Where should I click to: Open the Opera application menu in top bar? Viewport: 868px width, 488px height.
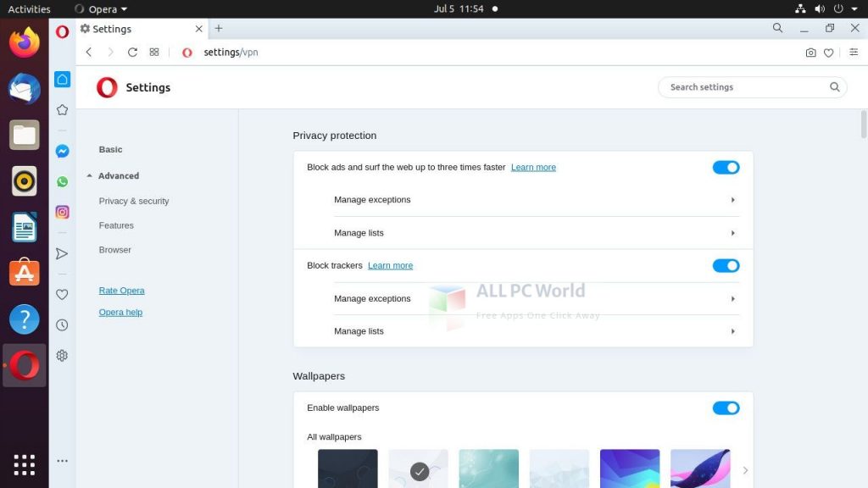pyautogui.click(x=101, y=8)
